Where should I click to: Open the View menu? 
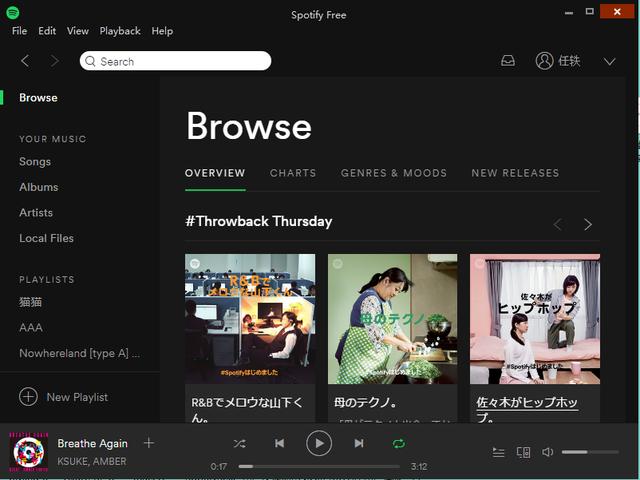78,31
